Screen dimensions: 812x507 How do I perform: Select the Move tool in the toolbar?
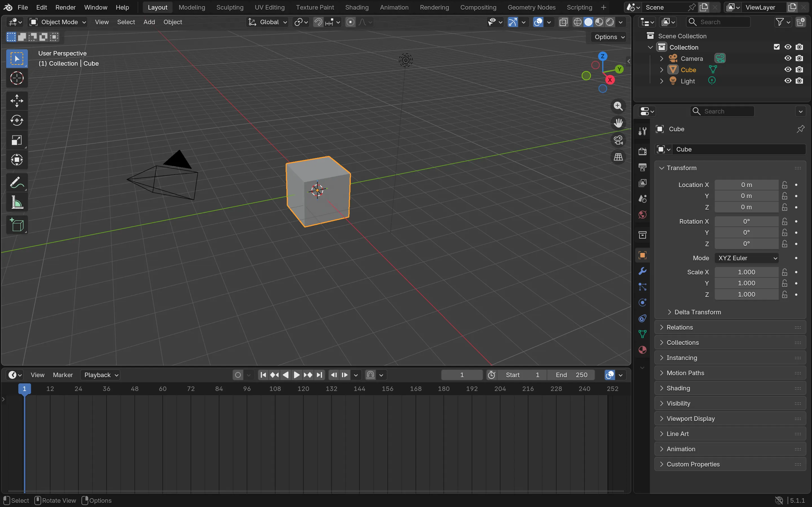pyautogui.click(x=17, y=101)
